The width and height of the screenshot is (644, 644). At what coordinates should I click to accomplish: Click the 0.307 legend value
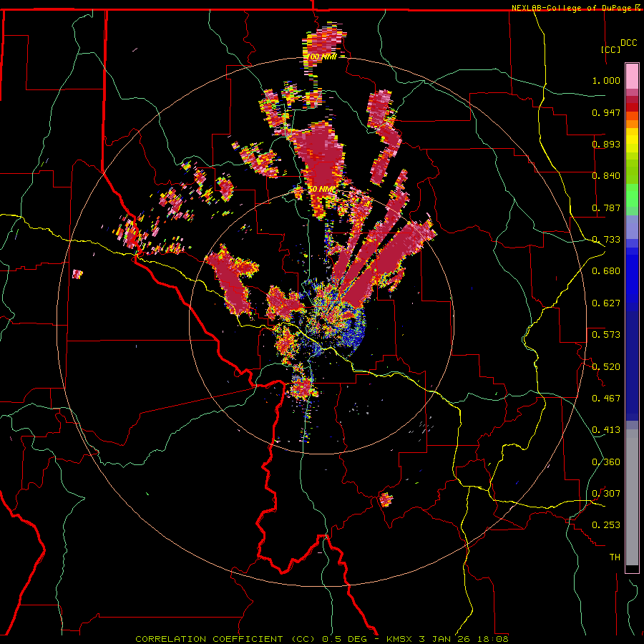pos(606,493)
